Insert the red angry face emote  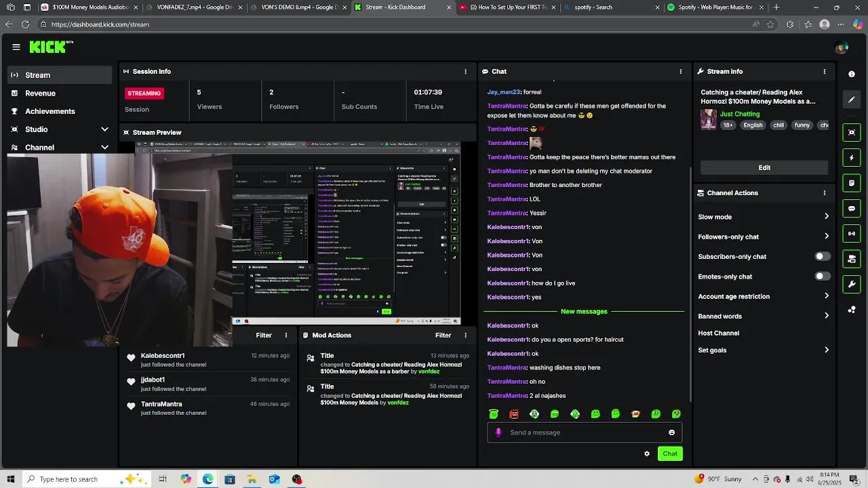[514, 414]
